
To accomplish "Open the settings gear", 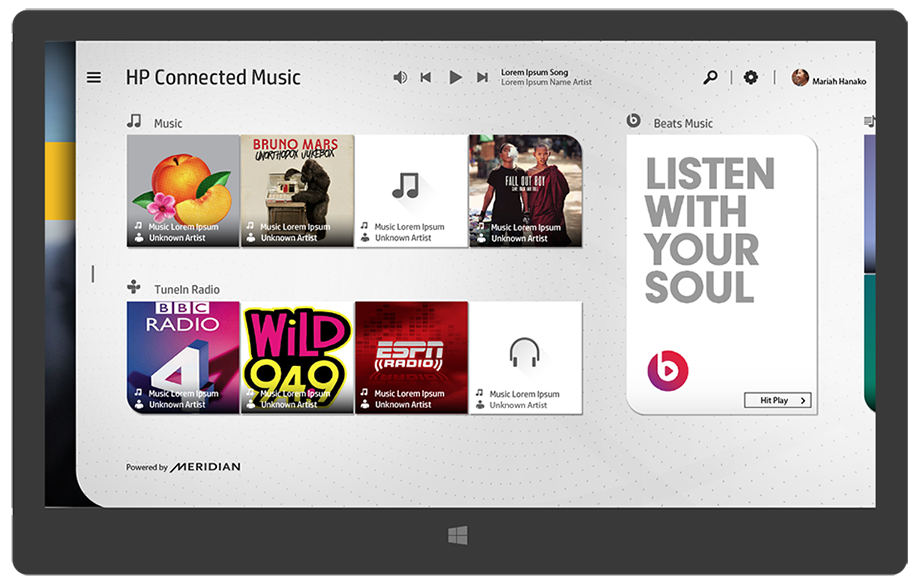I will point(750,77).
